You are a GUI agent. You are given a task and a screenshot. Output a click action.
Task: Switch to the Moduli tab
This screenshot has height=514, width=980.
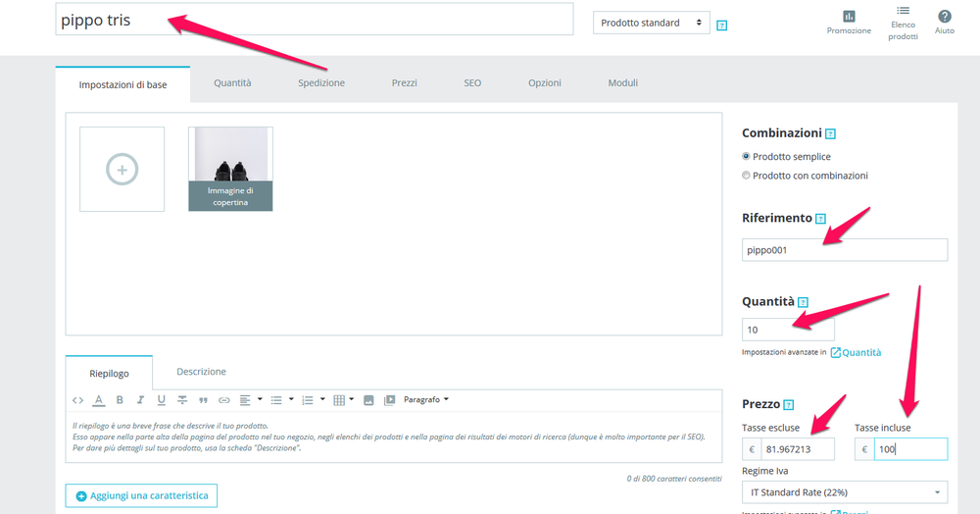(623, 83)
